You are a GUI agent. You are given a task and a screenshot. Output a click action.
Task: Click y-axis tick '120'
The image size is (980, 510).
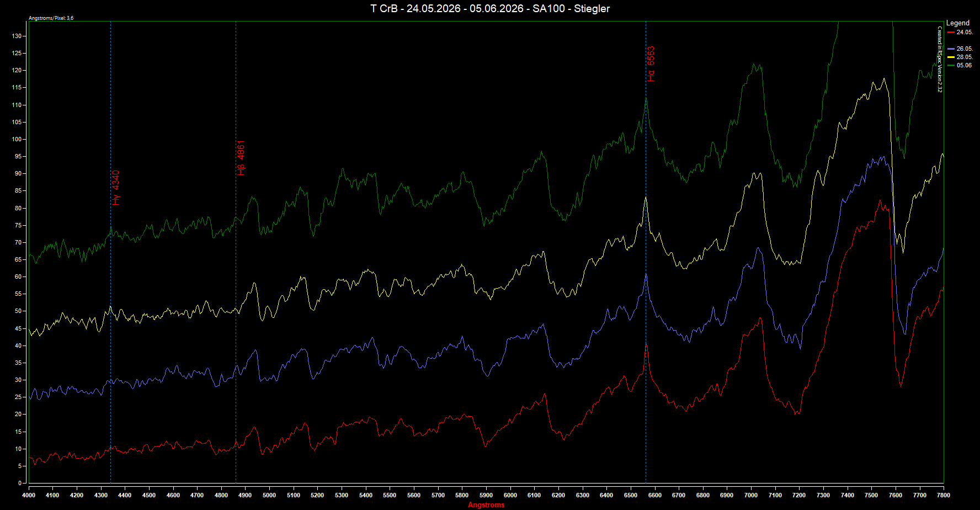[x=17, y=70]
